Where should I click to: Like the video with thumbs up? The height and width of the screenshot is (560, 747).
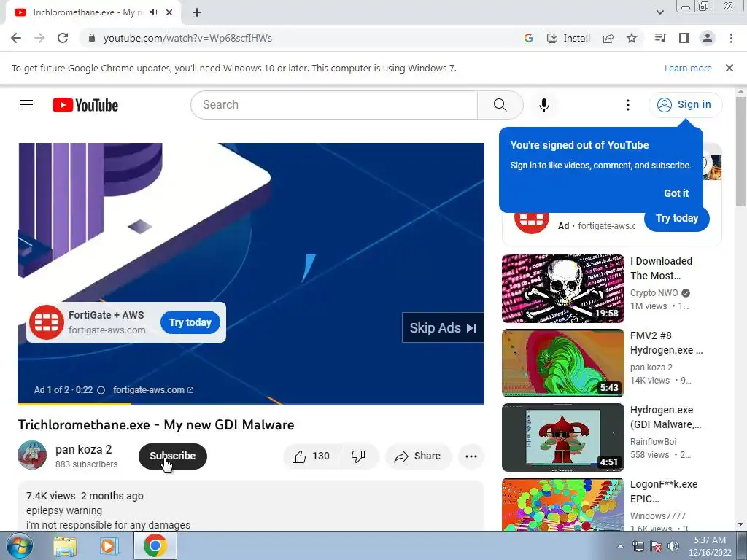point(311,456)
